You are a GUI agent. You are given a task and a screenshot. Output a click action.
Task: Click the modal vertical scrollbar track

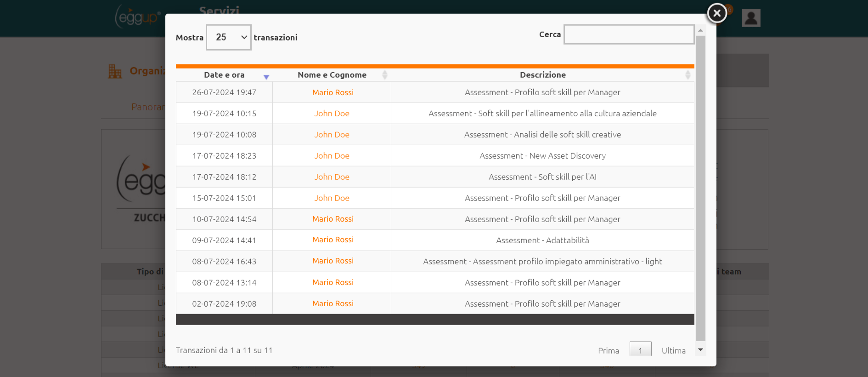click(700, 188)
